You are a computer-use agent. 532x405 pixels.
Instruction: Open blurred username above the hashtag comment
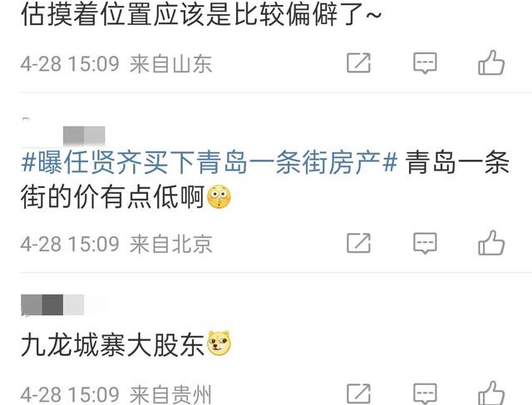[x=84, y=136]
